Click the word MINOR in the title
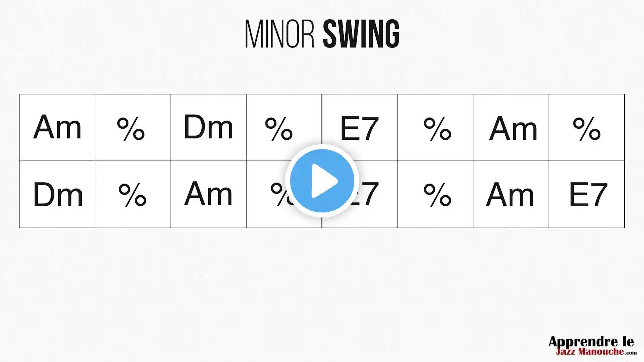644x362 pixels. click(279, 35)
